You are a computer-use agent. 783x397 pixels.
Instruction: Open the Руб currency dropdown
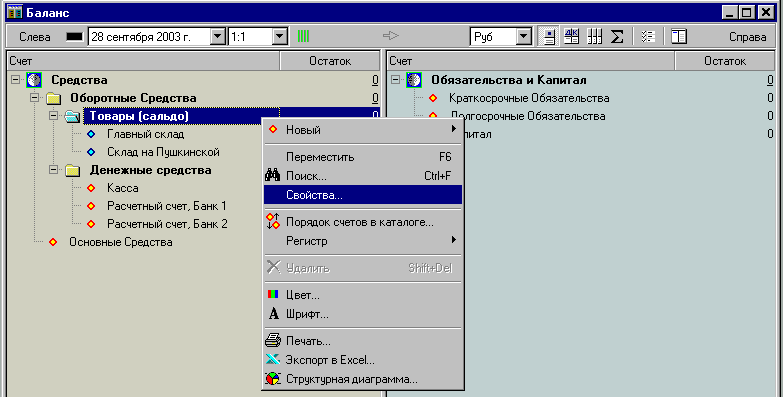coord(523,36)
